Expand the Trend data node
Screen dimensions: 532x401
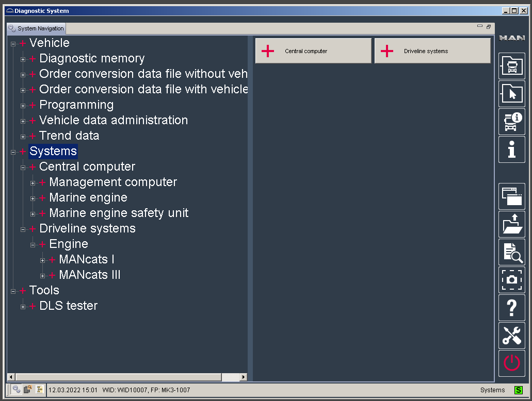23,137
